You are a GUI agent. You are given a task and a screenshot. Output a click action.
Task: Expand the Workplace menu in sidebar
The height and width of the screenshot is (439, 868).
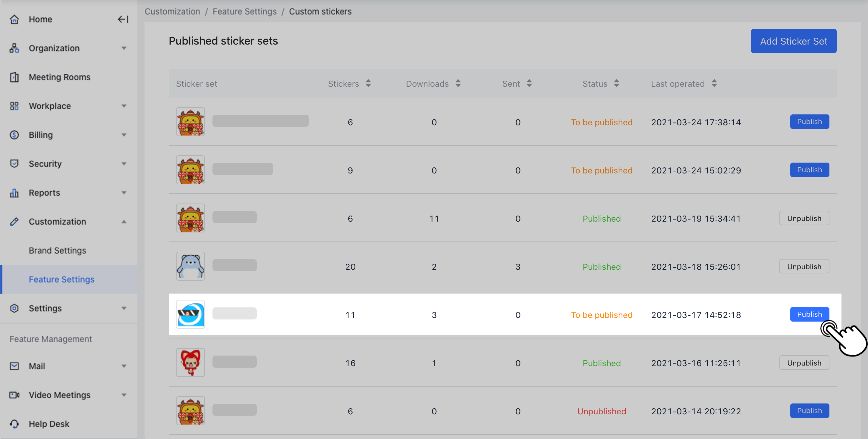[x=124, y=106]
